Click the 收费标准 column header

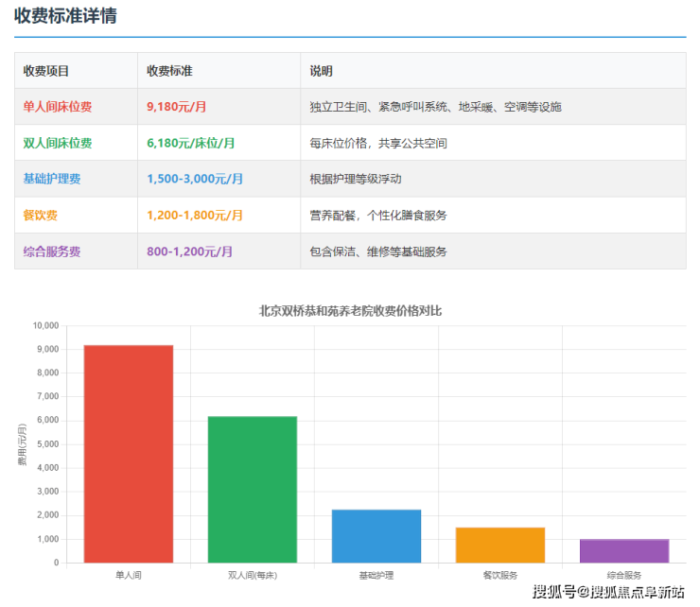coord(170,71)
